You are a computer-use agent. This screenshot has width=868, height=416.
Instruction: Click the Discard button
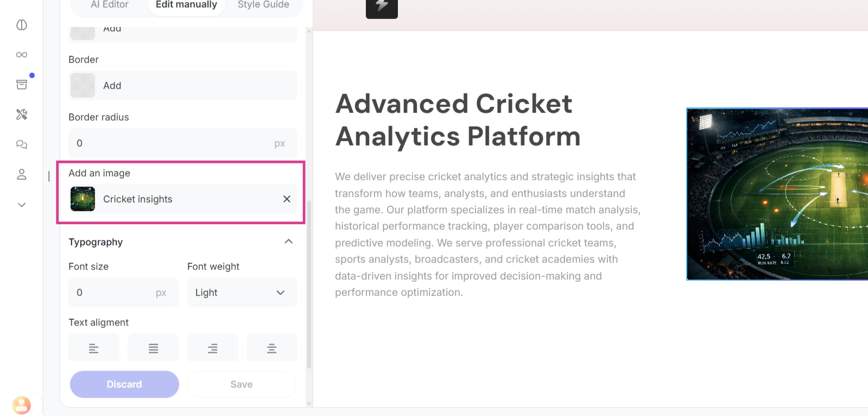click(x=124, y=384)
